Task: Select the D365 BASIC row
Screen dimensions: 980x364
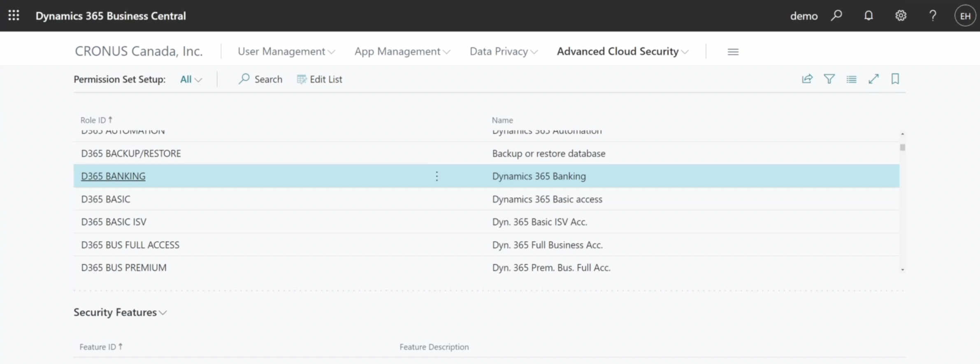Action: click(486, 199)
